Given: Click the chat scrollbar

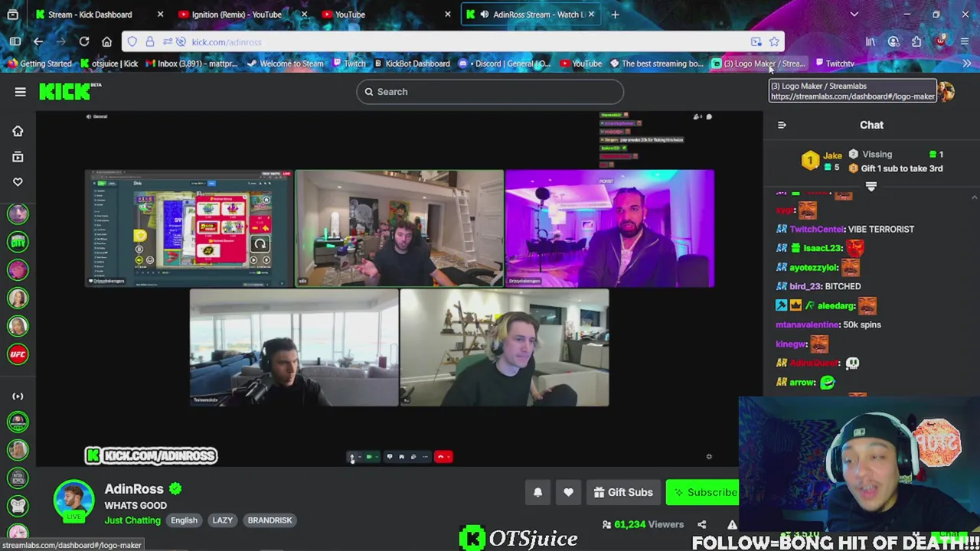Looking at the screenshot, I should coord(974,295).
